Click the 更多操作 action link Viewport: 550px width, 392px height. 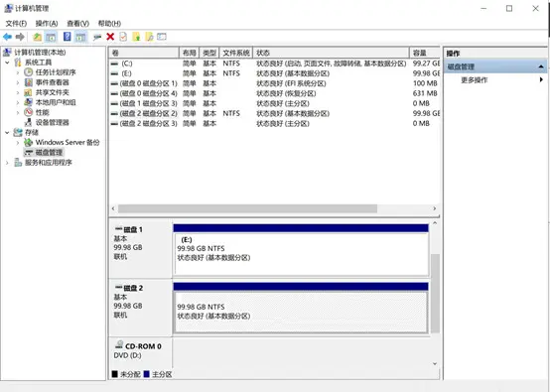tap(474, 80)
